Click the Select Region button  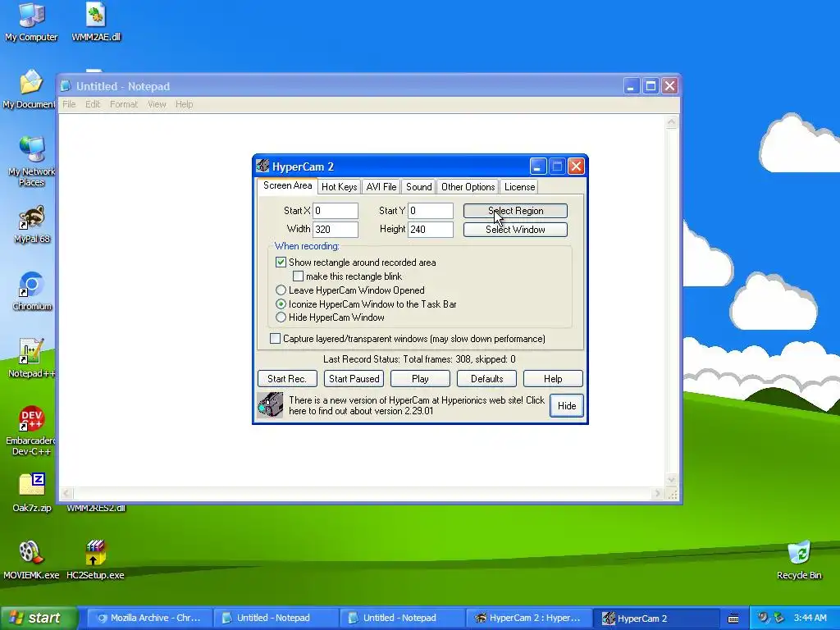tap(515, 211)
